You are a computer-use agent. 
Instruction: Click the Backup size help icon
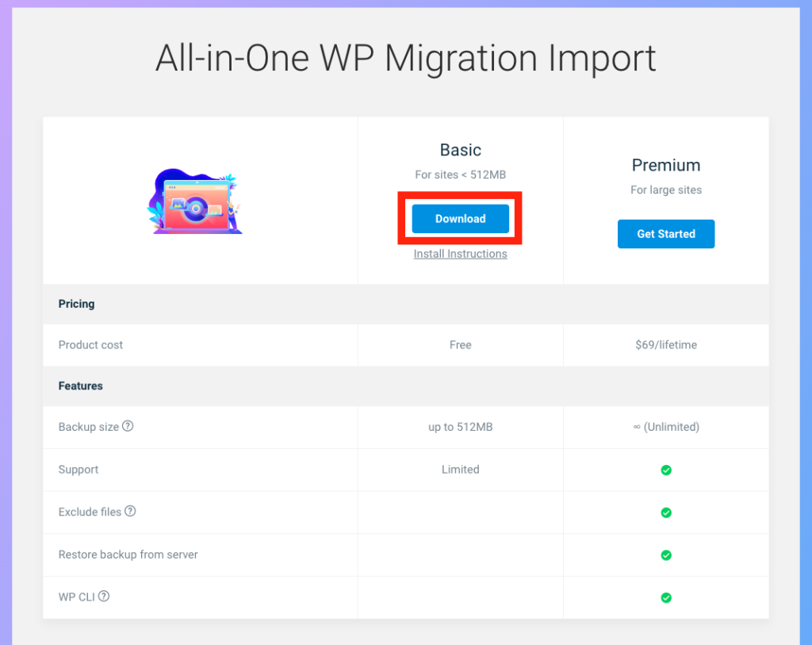(x=128, y=426)
